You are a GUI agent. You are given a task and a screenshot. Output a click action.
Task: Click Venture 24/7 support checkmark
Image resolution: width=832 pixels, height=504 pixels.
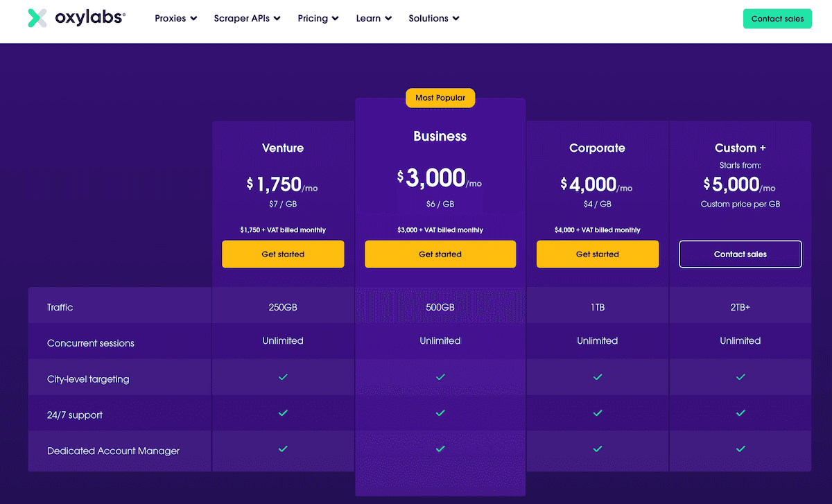click(283, 413)
